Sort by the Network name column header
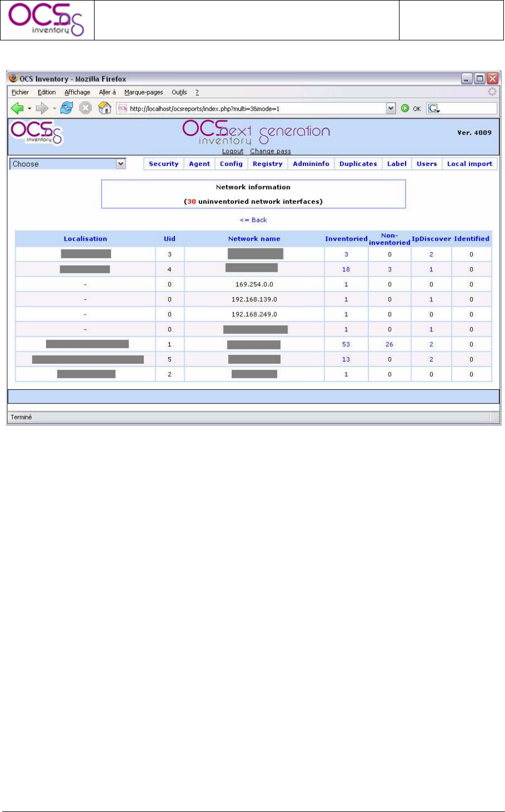505x812 pixels. (x=254, y=239)
